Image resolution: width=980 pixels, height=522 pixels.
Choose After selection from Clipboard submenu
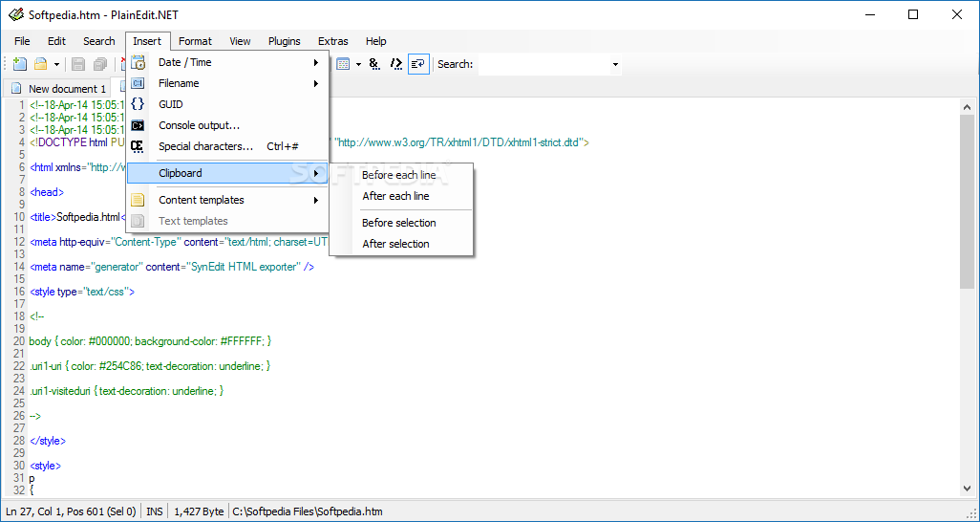pos(401,244)
